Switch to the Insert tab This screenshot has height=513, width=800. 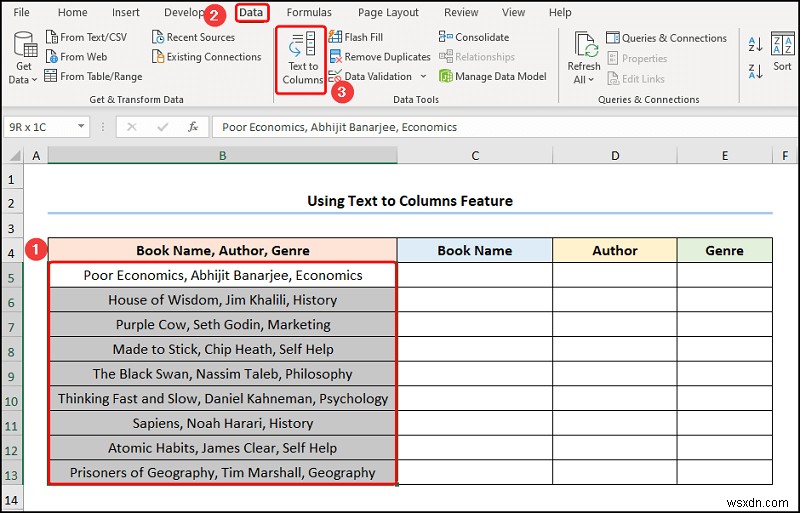tap(126, 12)
